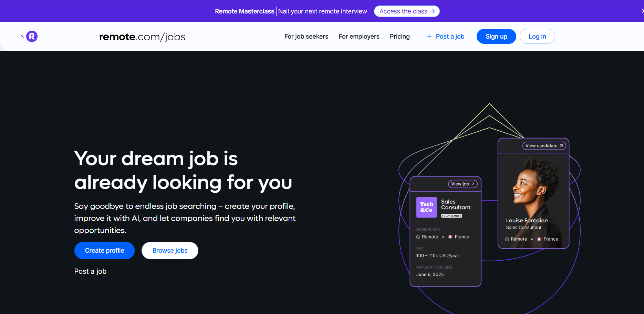The height and width of the screenshot is (314, 644).
Task: Go to the Pricing page
Action: [x=399, y=37]
